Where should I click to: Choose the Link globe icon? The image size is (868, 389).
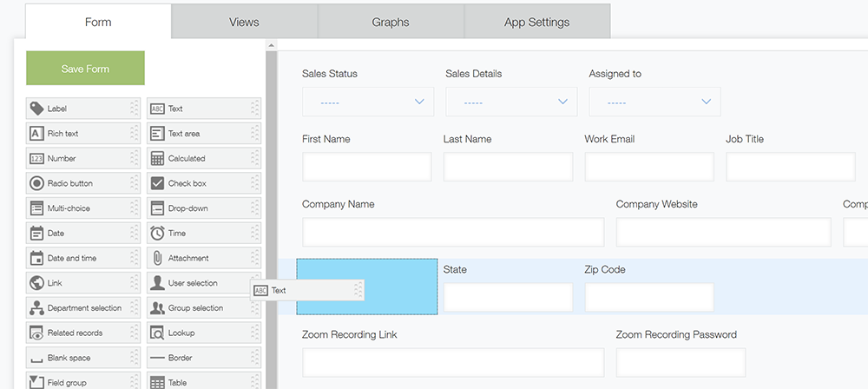[36, 283]
